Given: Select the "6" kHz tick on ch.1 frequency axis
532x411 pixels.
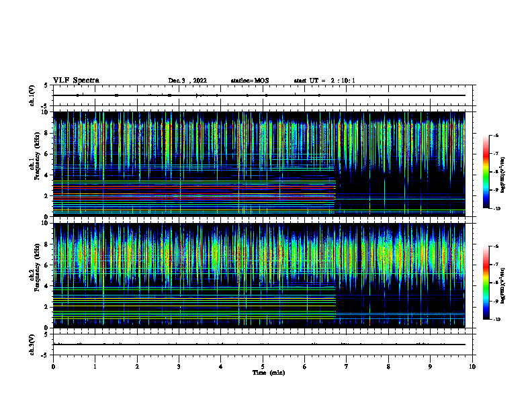Looking at the screenshot, I should [x=47, y=154].
